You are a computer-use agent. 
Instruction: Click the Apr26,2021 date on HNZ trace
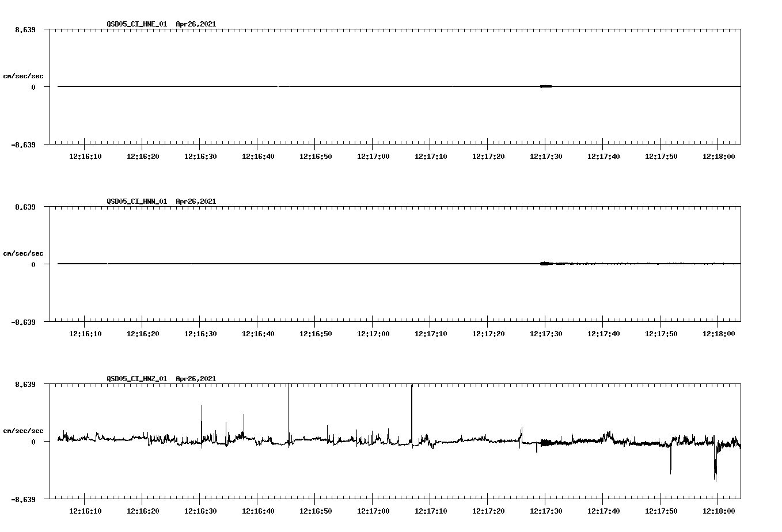195,379
